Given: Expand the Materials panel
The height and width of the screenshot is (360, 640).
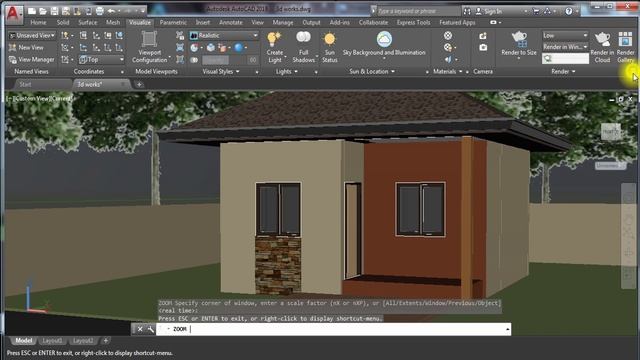Looking at the screenshot, I should (x=447, y=71).
